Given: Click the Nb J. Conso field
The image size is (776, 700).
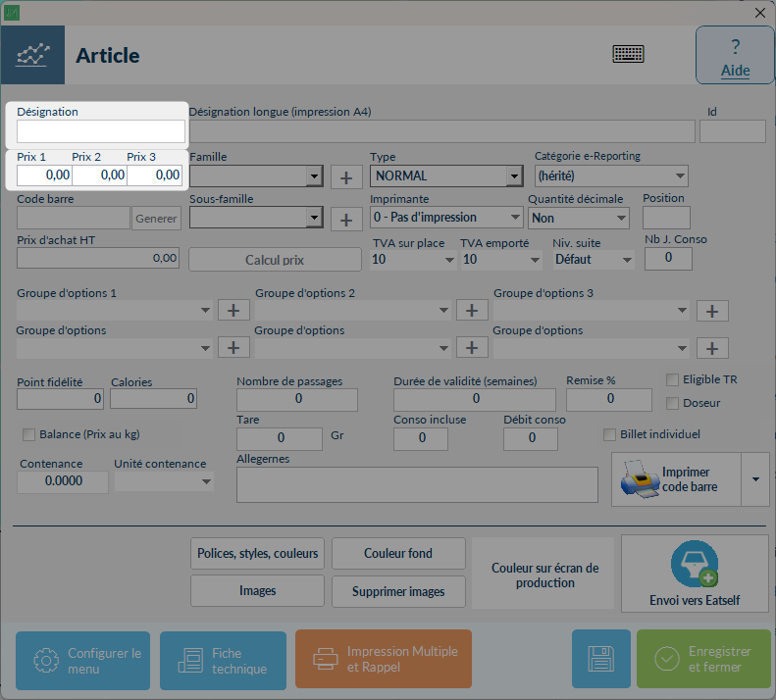Looking at the screenshot, I should pyautogui.click(x=668, y=258).
